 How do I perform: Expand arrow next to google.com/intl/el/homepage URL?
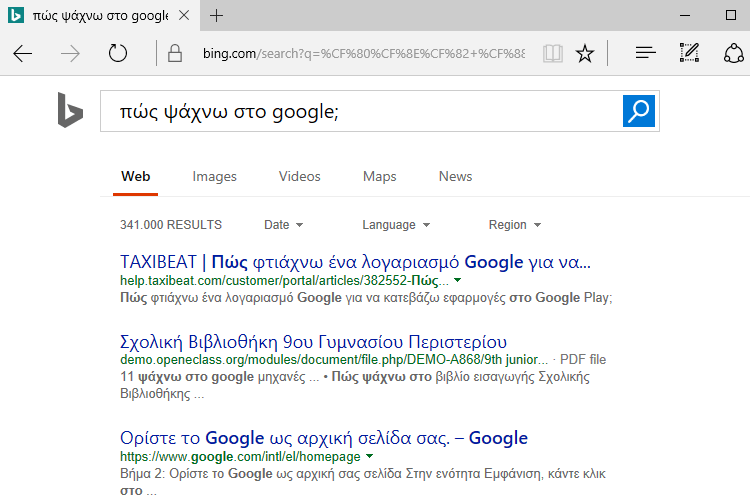(369, 457)
